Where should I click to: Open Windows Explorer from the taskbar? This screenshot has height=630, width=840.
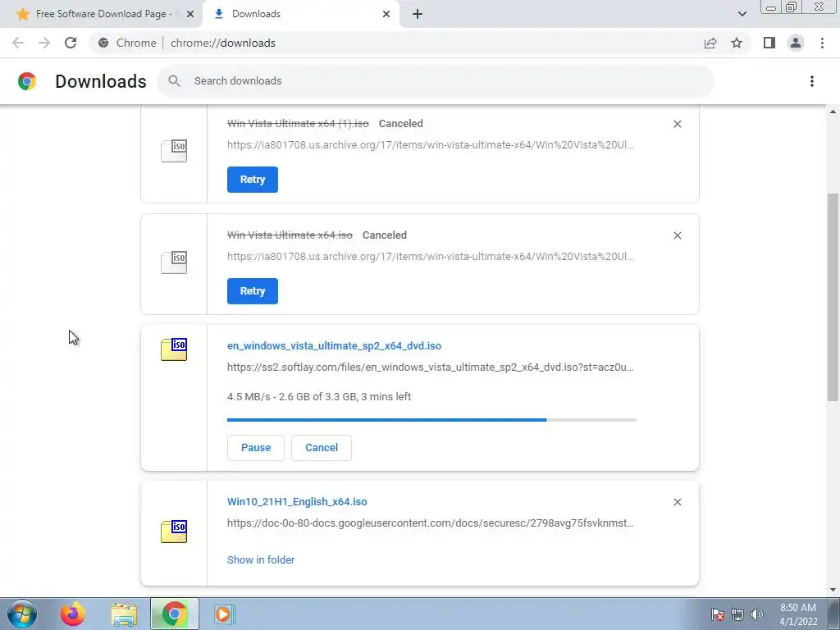(x=124, y=614)
